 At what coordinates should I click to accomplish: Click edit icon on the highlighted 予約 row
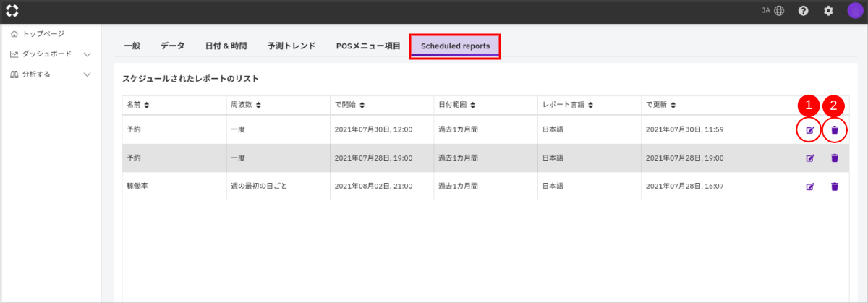click(x=810, y=158)
